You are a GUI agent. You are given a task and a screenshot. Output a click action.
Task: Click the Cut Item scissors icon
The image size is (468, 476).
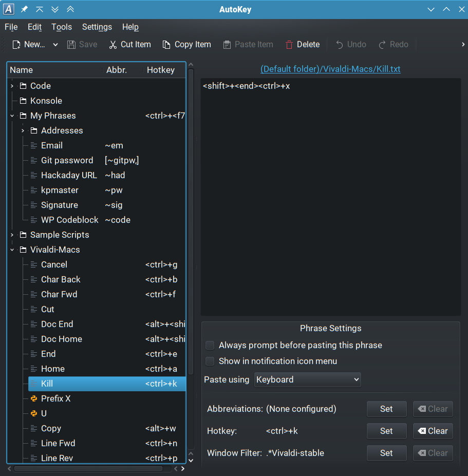tap(113, 45)
